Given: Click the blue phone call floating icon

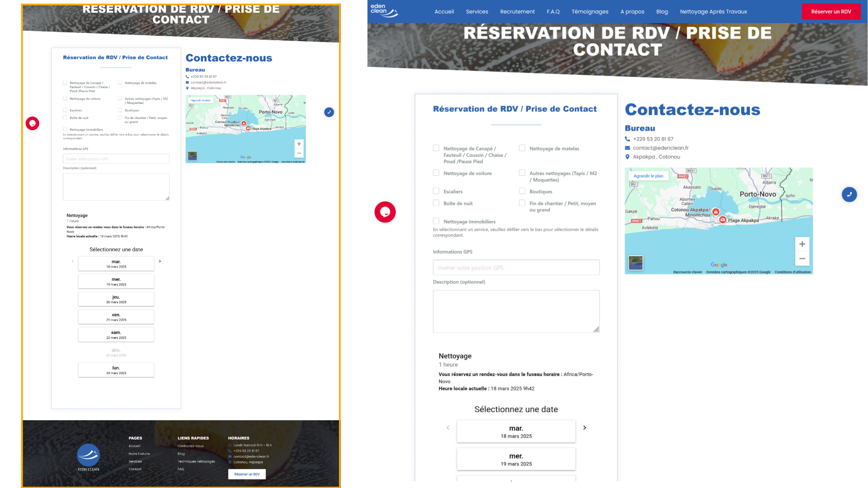Looking at the screenshot, I should click(x=849, y=195).
